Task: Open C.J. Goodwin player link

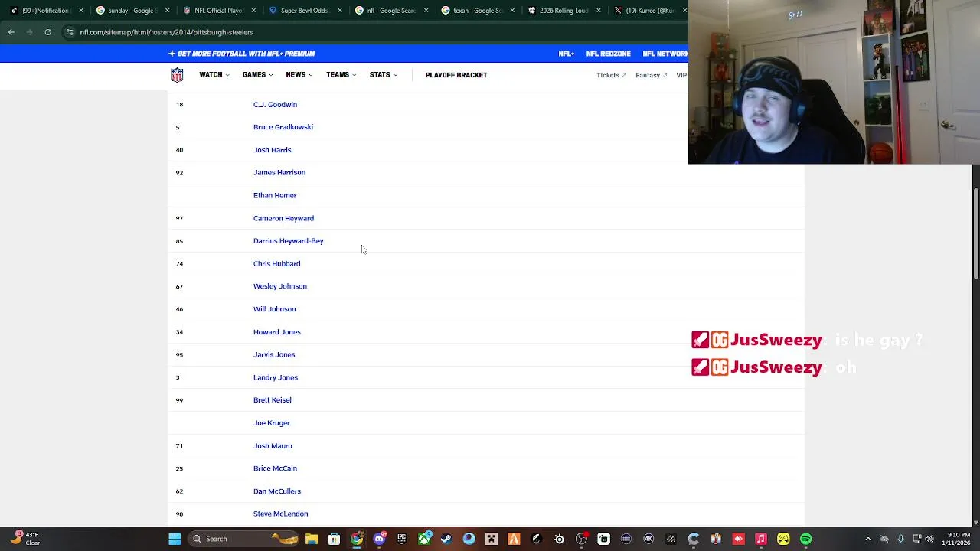Action: click(x=275, y=104)
